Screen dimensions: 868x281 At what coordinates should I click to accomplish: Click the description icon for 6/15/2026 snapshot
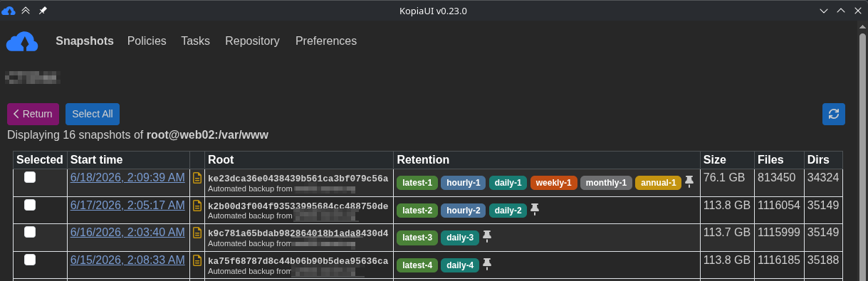[197, 260]
